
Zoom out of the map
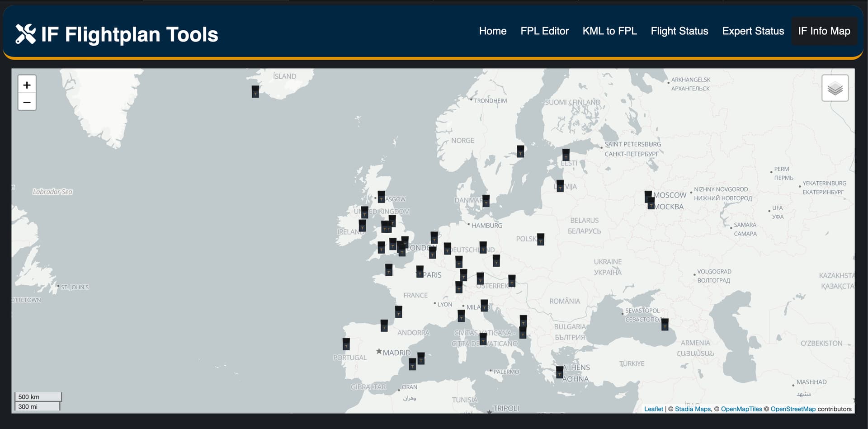click(x=27, y=102)
